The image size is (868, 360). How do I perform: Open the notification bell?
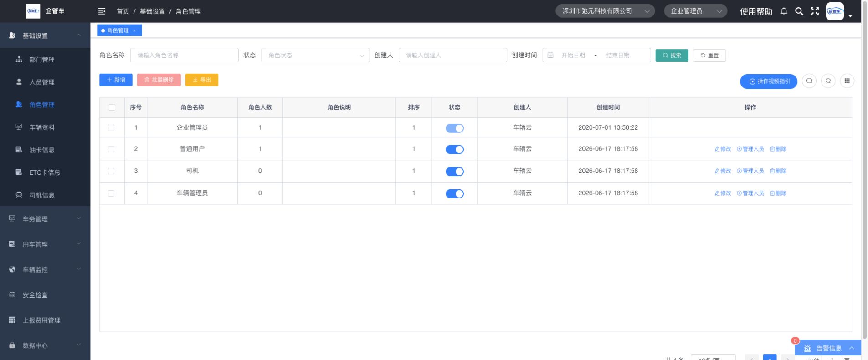(784, 11)
